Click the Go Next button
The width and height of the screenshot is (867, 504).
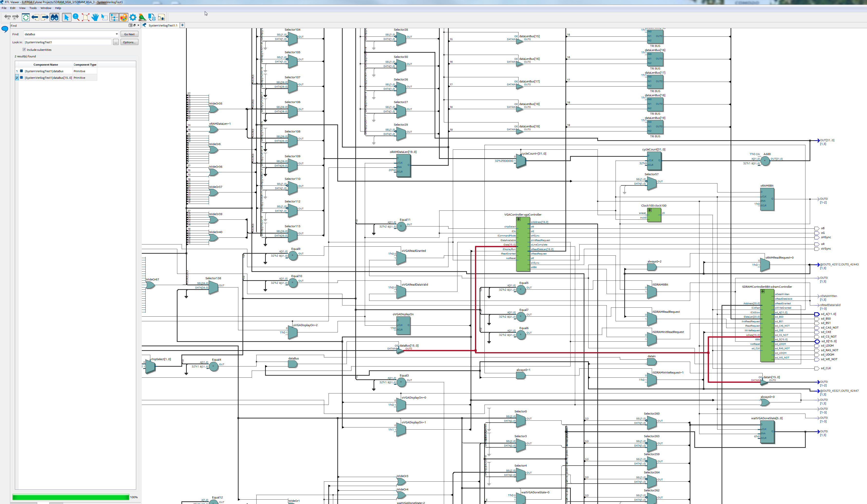pos(129,34)
